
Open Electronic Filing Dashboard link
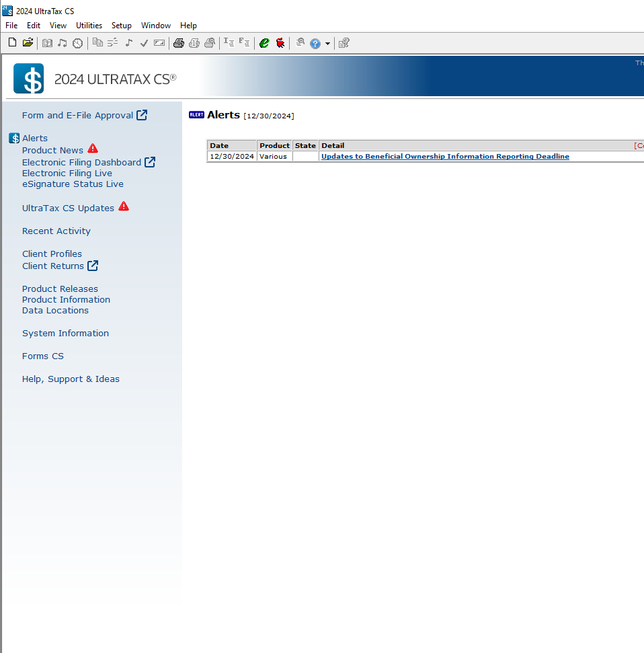(x=81, y=163)
